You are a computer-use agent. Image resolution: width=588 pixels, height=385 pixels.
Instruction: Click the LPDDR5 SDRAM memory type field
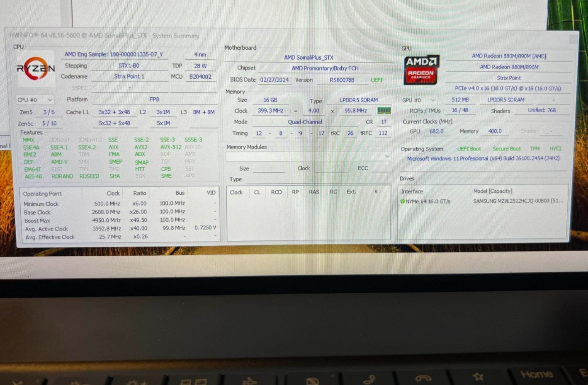coord(359,100)
